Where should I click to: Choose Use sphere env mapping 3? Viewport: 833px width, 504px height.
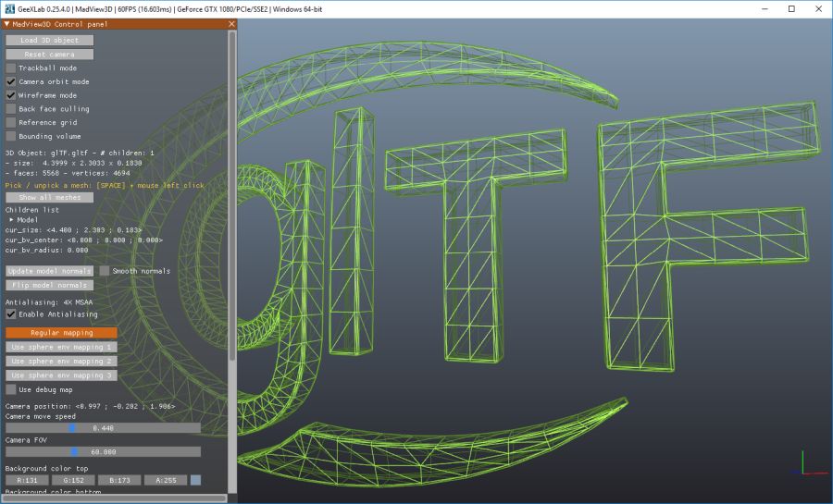[62, 375]
